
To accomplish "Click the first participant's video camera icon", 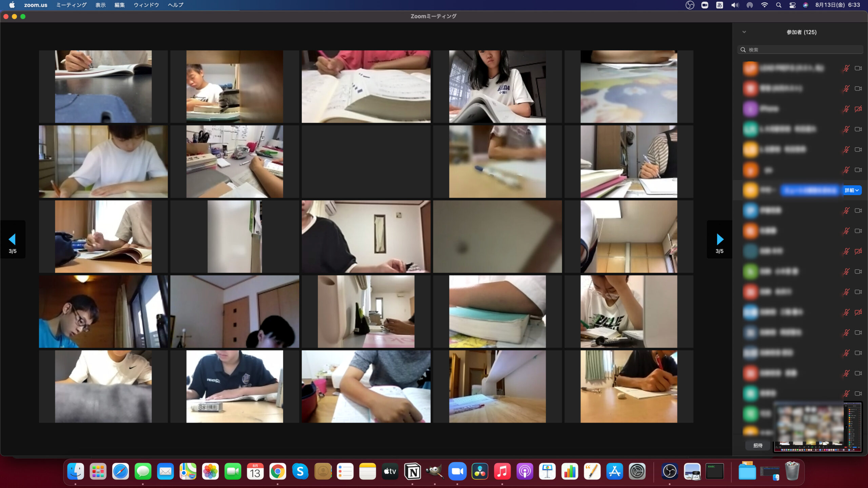I will pyautogui.click(x=858, y=68).
